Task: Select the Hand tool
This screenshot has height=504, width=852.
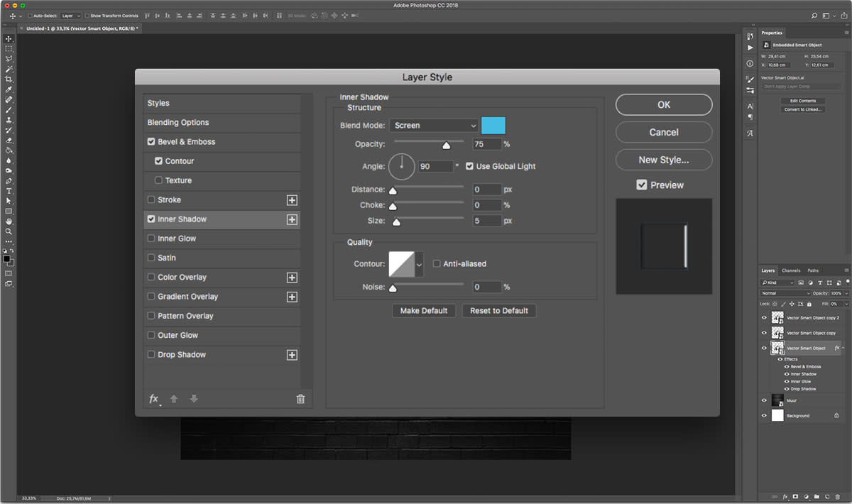Action: click(9, 221)
